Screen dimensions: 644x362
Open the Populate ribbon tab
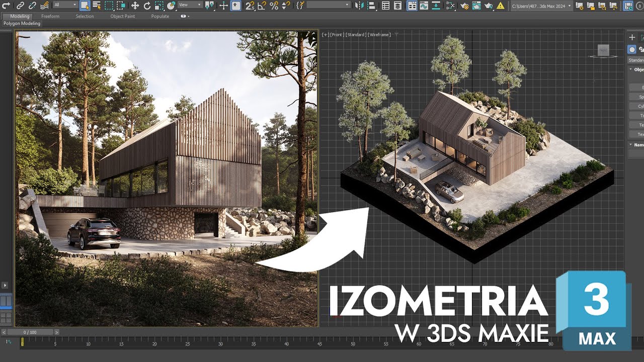click(x=160, y=16)
